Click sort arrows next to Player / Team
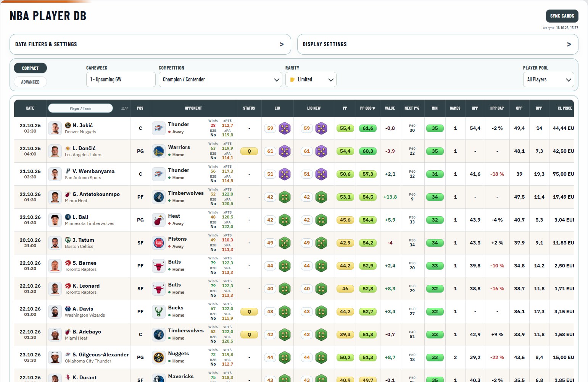588x382 pixels. [125, 108]
